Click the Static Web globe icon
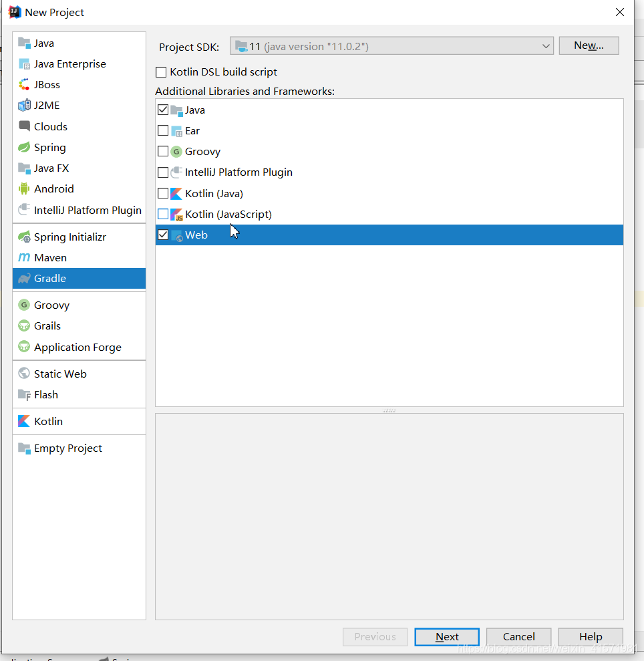Screen dimensions: 644x661 25,374
